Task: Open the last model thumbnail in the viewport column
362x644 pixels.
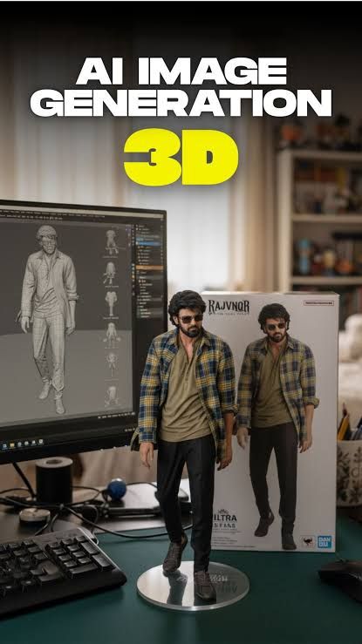Action: [x=112, y=395]
